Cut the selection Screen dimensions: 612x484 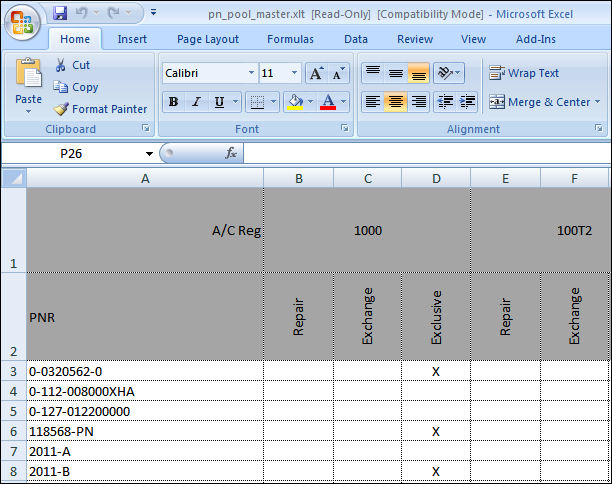click(x=73, y=65)
